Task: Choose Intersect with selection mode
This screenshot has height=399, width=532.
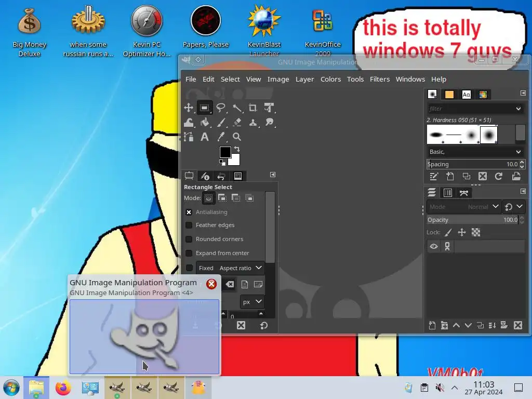Action: coord(249,198)
